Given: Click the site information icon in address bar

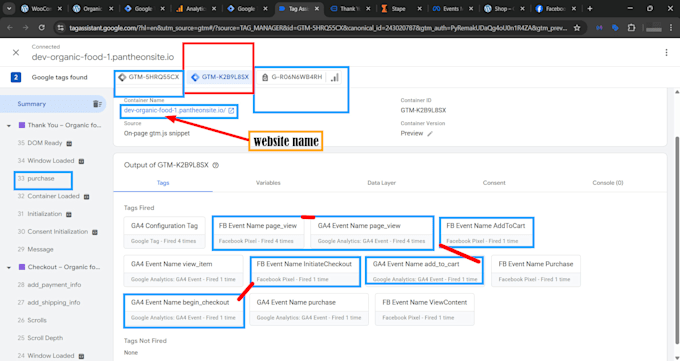Looking at the screenshot, I should coord(60,28).
